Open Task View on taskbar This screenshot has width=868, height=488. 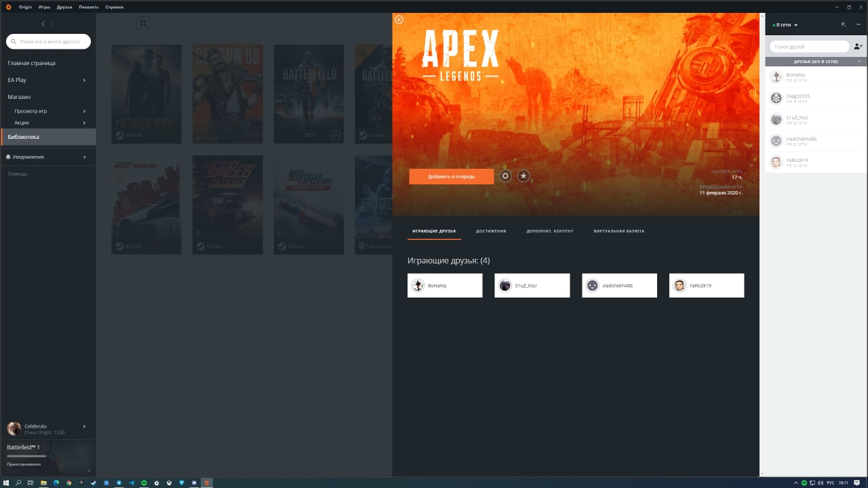point(31,483)
